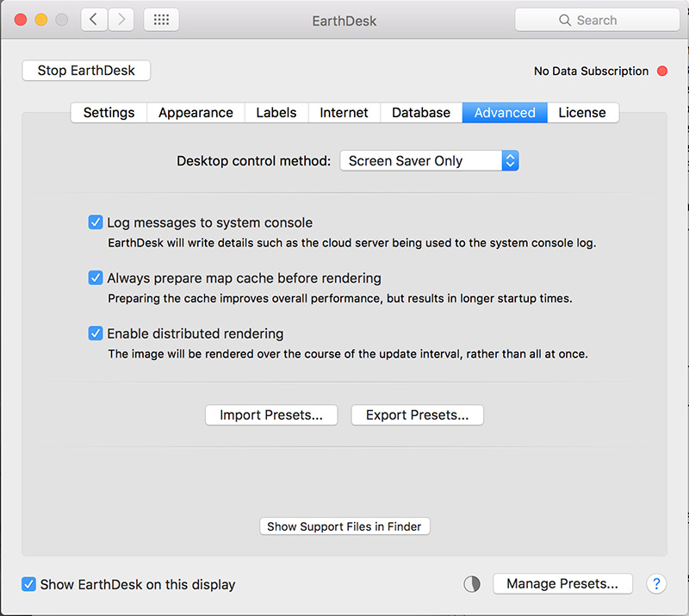Toggle Always prepare map cache before rendering

point(96,278)
